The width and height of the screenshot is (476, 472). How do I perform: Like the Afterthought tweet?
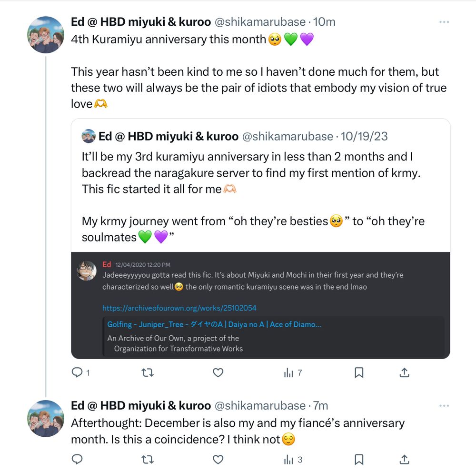coord(218,459)
